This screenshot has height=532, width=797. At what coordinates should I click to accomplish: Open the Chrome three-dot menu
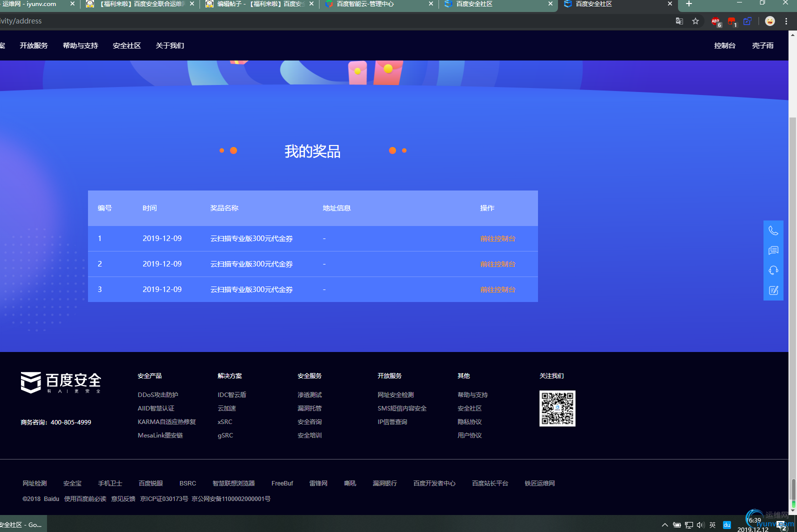coord(786,21)
